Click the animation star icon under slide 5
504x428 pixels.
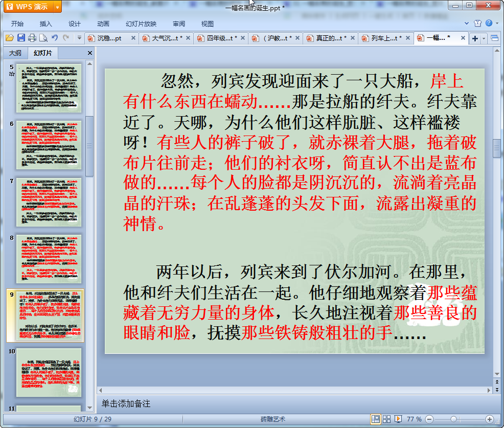click(12, 74)
